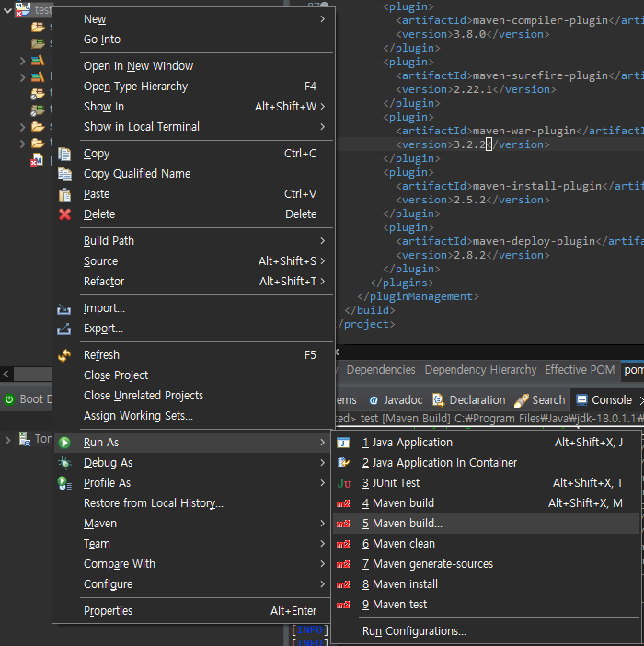This screenshot has height=646, width=644.
Task: Click the red Delete X icon
Action: pos(64,214)
